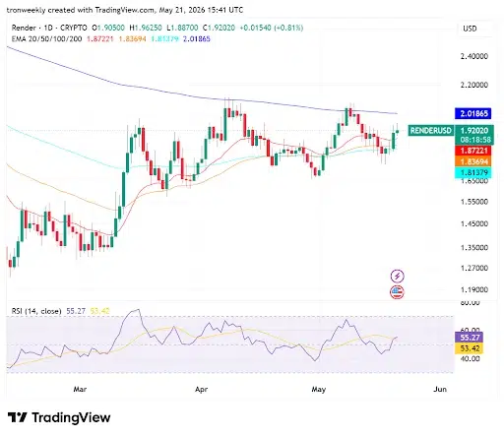
Task: Click the purple 55.27 RSI value tag
Action: tap(469, 338)
